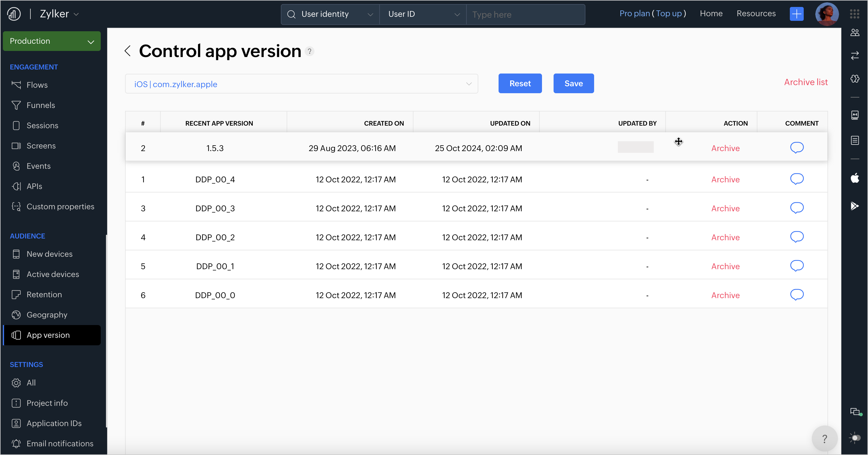The height and width of the screenshot is (455, 868).
Task: Click help icon next to Control app version
Action: tap(309, 51)
